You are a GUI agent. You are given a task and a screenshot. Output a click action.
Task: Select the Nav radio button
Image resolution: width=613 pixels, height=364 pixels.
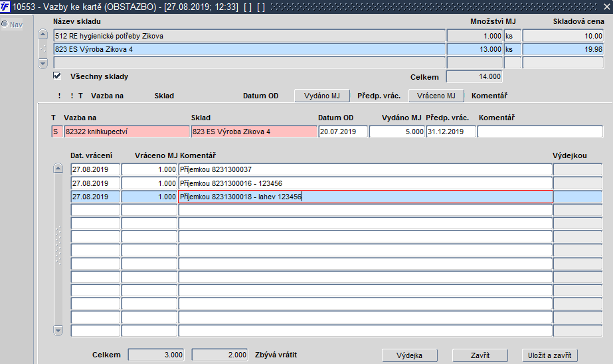5,24
